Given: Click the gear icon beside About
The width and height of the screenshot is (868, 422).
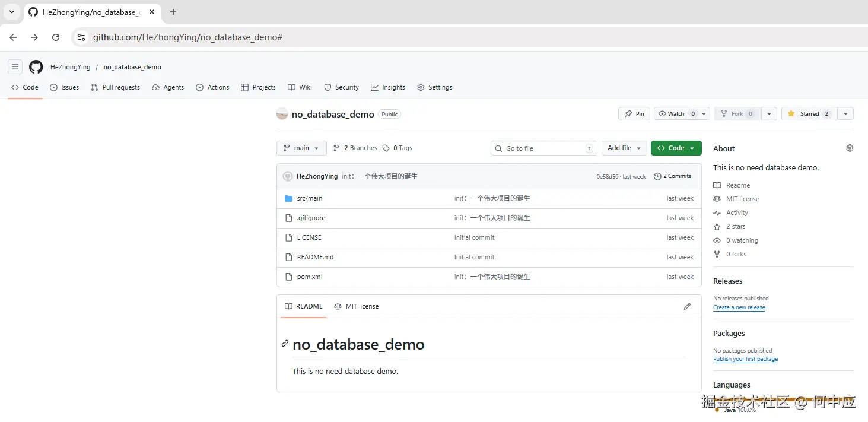Looking at the screenshot, I should [x=850, y=148].
